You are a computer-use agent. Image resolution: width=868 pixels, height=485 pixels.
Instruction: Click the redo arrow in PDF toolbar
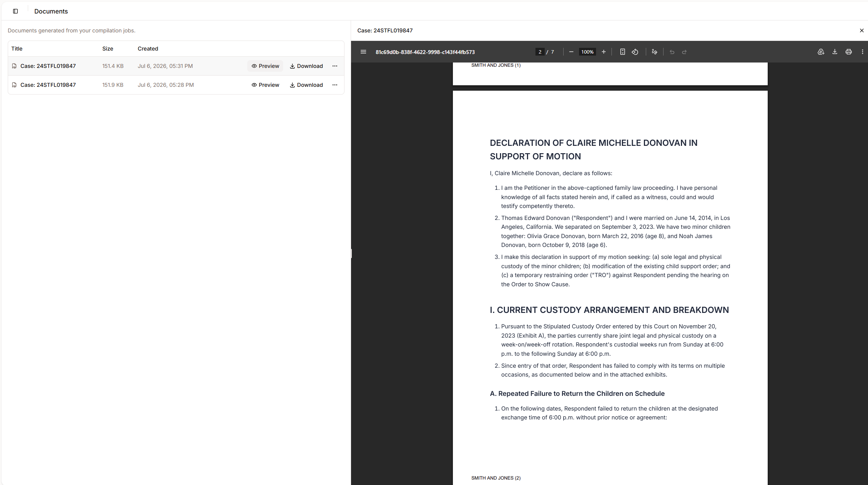click(x=684, y=52)
